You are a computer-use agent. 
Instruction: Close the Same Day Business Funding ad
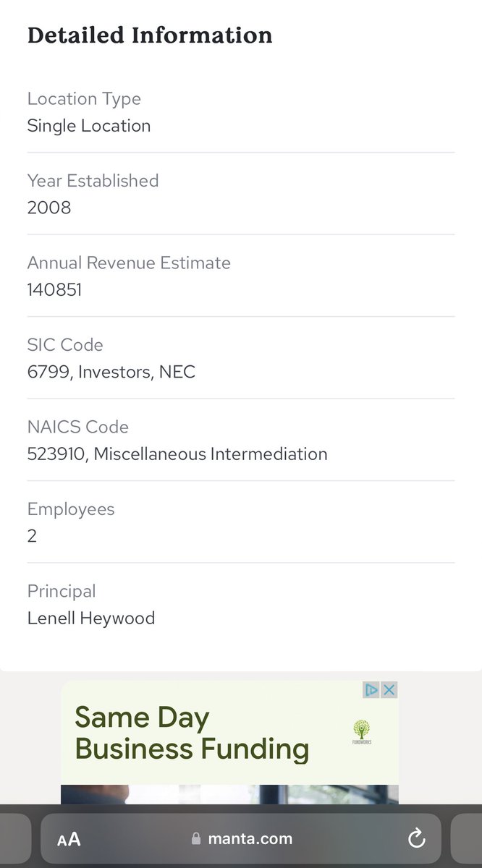(389, 690)
